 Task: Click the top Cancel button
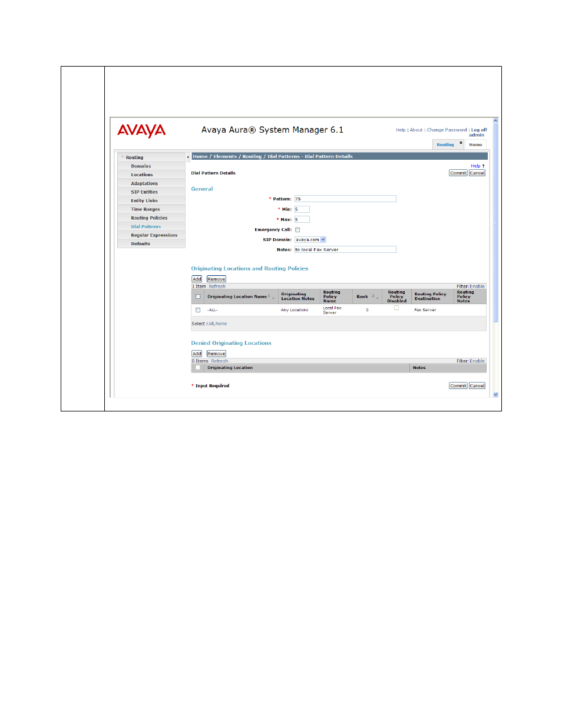(x=477, y=173)
